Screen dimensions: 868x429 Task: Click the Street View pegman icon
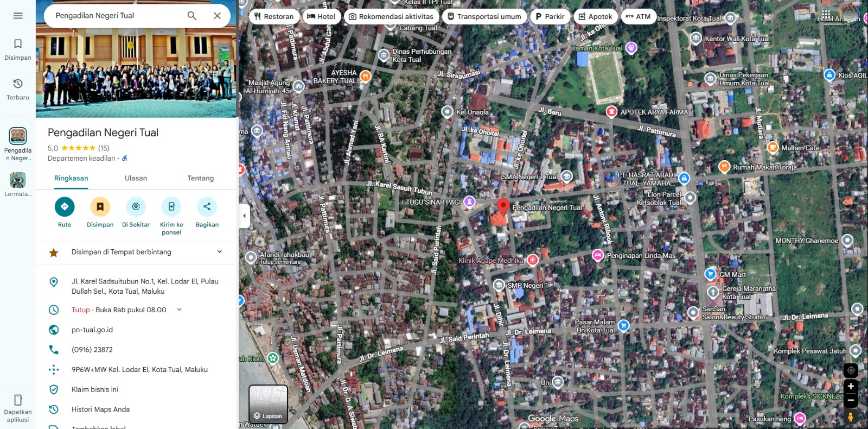[851, 417]
